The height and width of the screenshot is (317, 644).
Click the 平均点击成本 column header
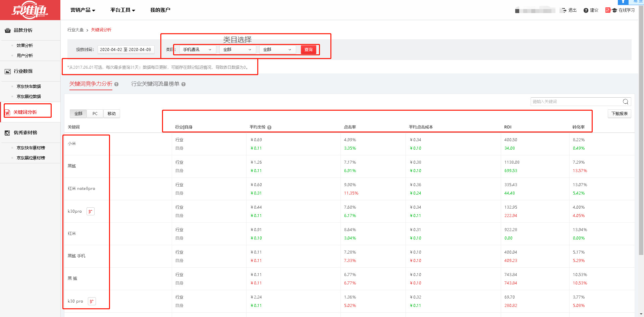click(x=421, y=127)
